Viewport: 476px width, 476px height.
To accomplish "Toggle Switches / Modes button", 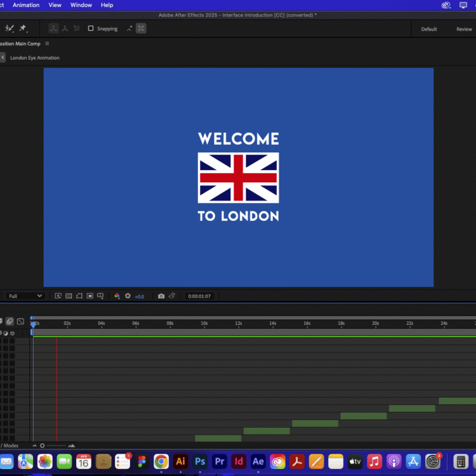I will pos(10,446).
